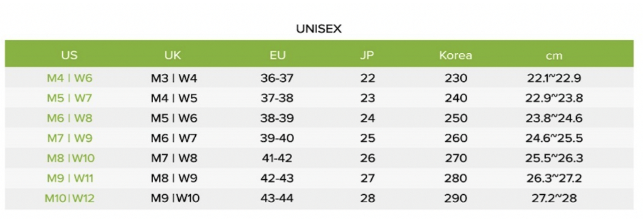Click the 26.3~27.2 cm cell

(x=554, y=178)
